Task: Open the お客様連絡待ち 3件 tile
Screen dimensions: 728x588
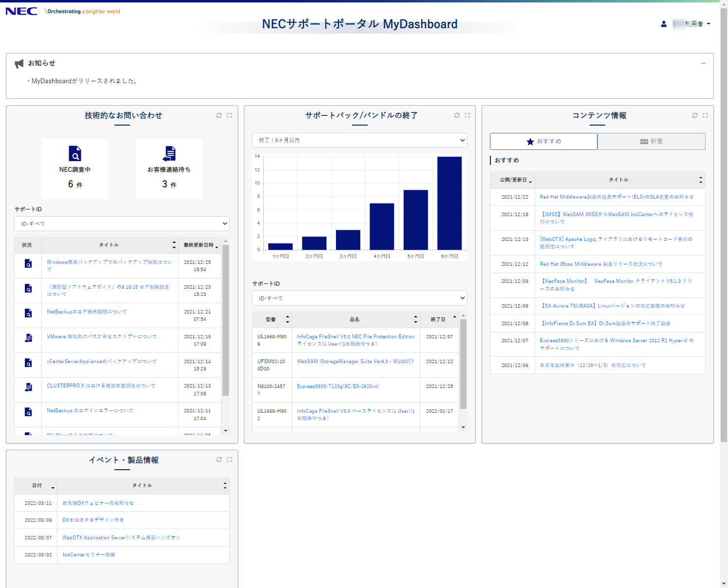Action: [x=169, y=168]
